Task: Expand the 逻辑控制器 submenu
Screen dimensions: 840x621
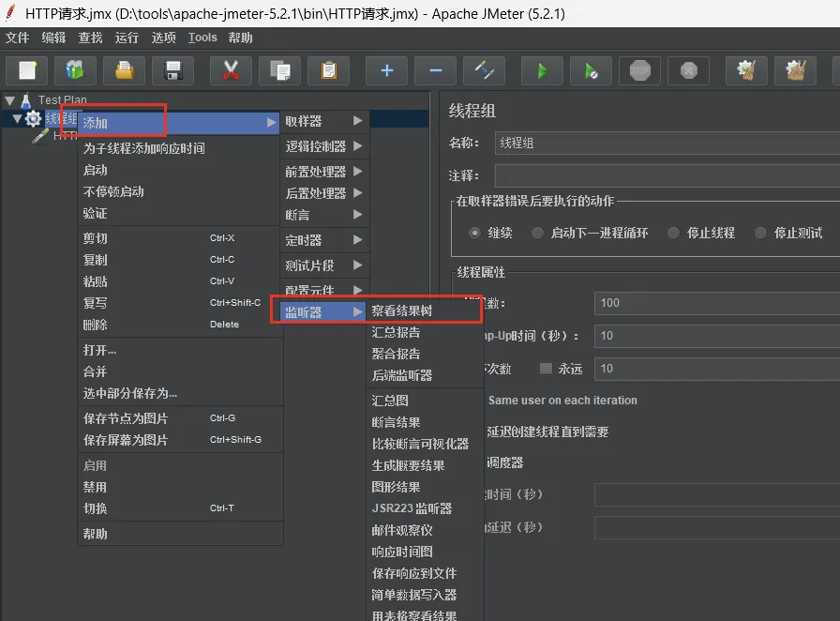Action: [324, 146]
